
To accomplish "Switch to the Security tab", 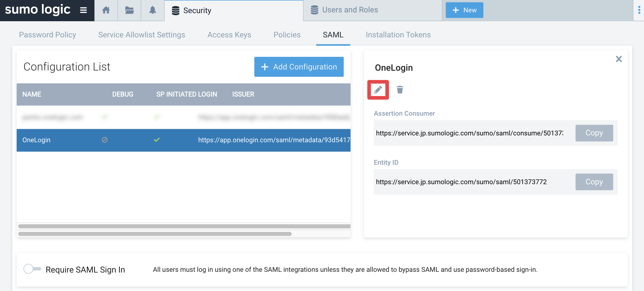I will [x=234, y=10].
